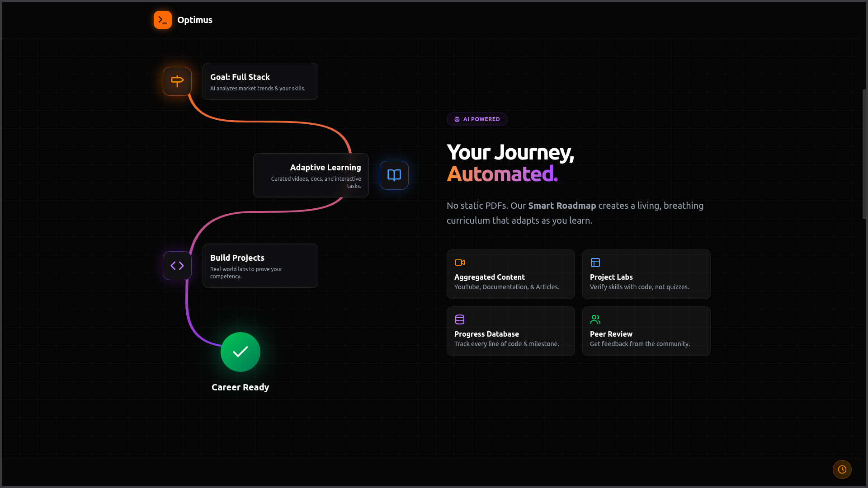Click the orange video camera icon
The image size is (868, 488).
tap(459, 263)
